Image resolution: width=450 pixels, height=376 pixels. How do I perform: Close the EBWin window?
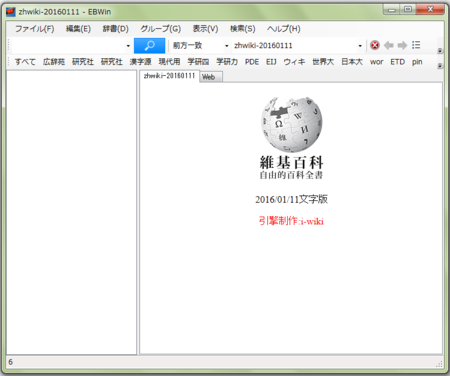[x=430, y=9]
